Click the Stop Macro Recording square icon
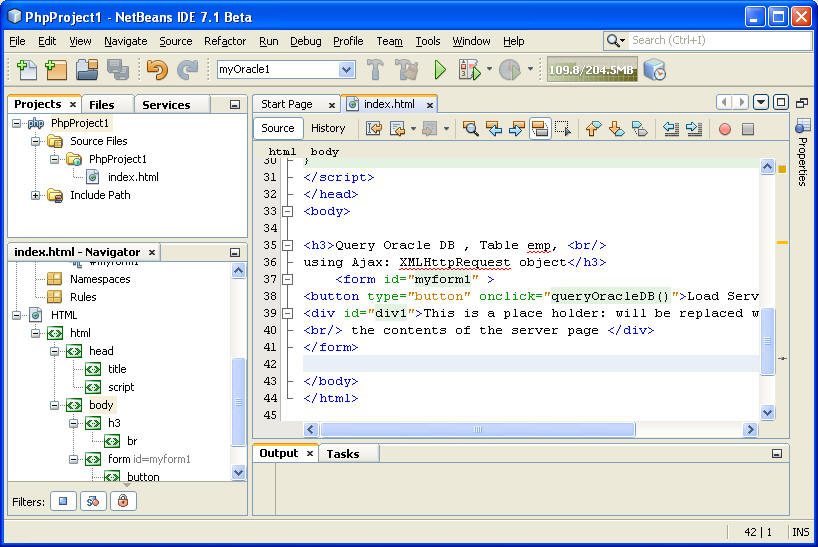Viewport: 818px width, 547px height. coord(748,129)
